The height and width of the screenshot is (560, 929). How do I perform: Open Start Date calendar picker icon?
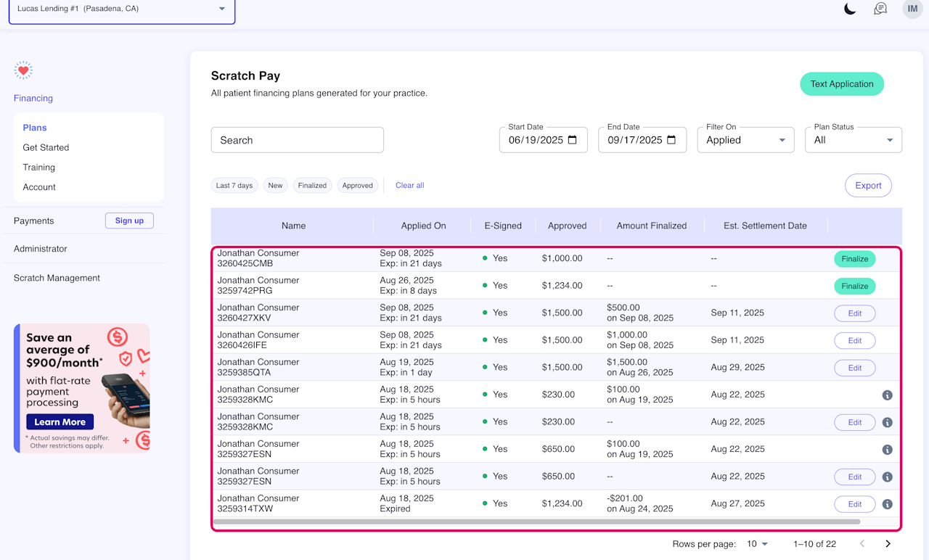[x=573, y=140]
